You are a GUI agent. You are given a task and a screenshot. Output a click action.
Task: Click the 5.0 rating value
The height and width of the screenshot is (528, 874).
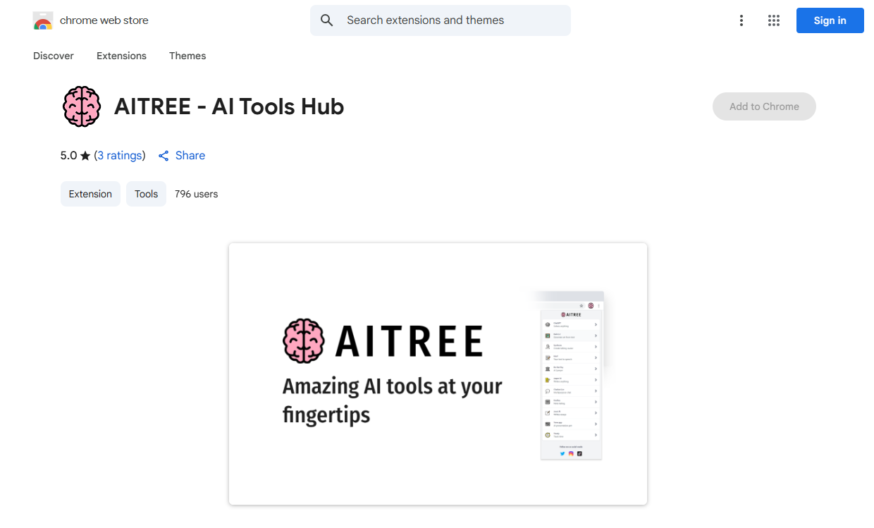(69, 156)
